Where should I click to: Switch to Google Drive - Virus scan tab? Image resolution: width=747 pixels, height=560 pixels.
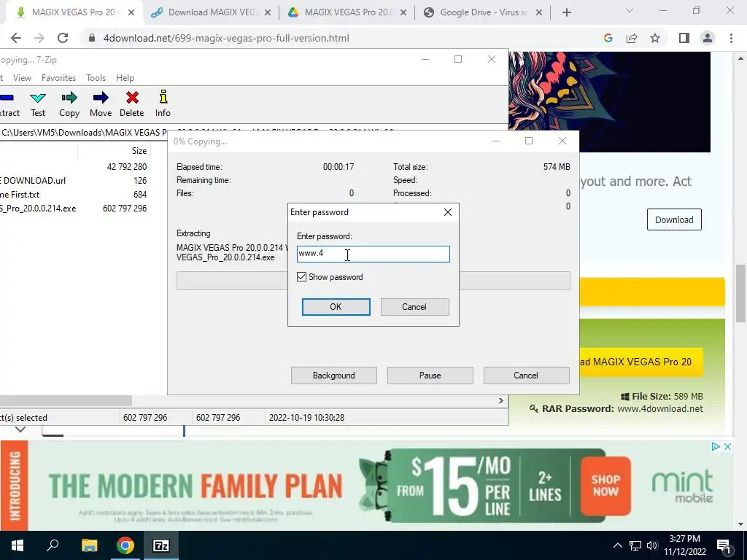pos(483,12)
